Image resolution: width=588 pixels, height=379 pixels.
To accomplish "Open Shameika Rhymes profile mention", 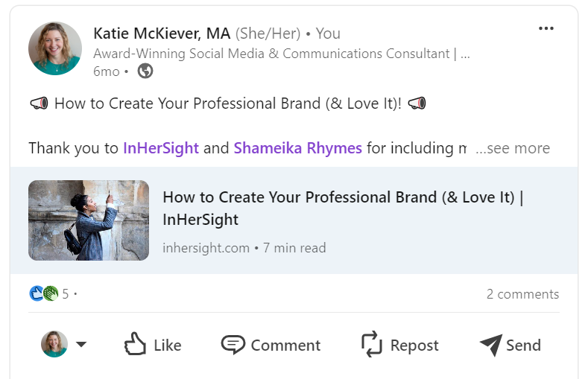I will (297, 148).
